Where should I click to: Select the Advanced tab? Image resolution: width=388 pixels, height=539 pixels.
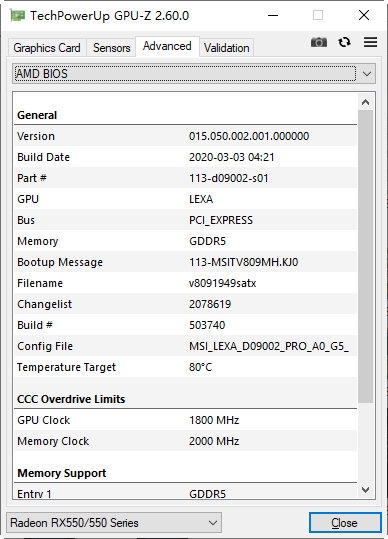click(x=167, y=46)
